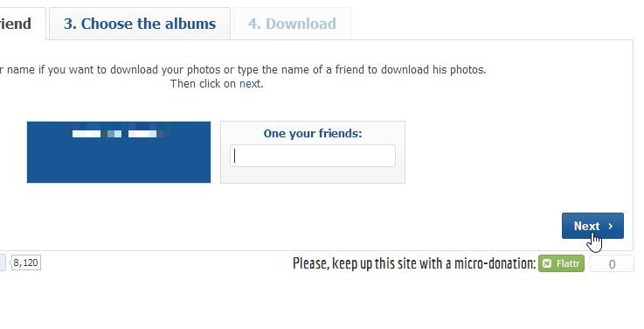The height and width of the screenshot is (329, 644).
Task: Click the arrow chevron on Next button
Action: tap(610, 226)
